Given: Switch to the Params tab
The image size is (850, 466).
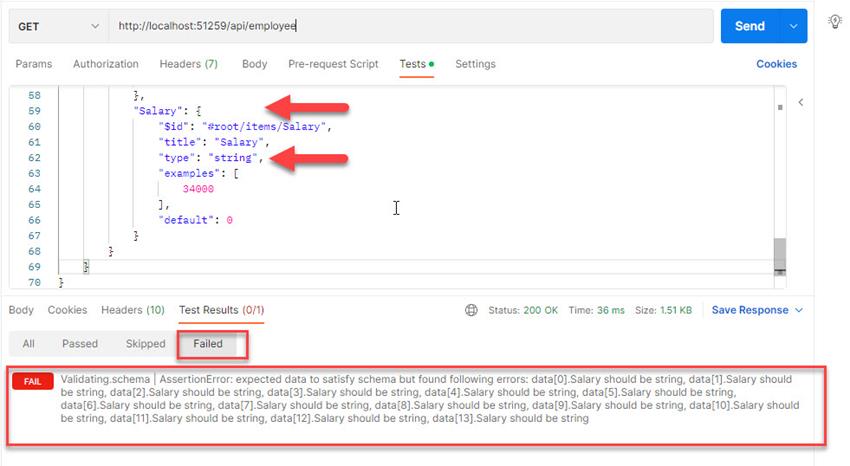Looking at the screenshot, I should pyautogui.click(x=34, y=64).
